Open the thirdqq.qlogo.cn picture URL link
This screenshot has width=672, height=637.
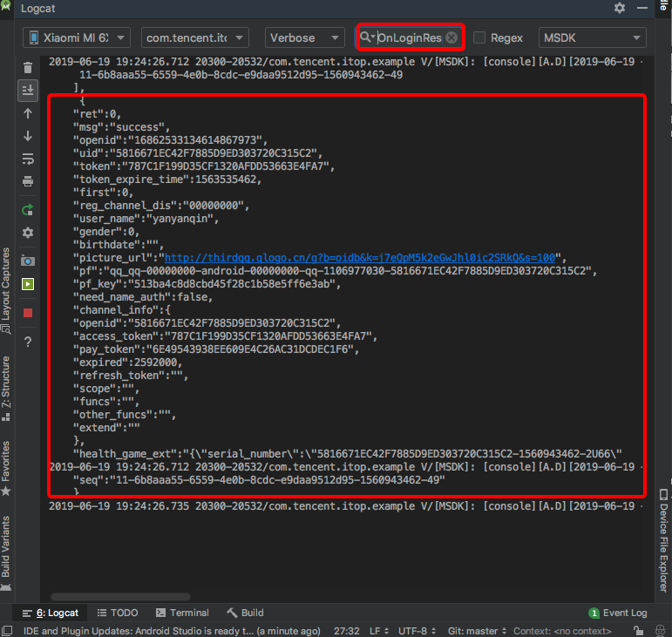[x=360, y=258]
